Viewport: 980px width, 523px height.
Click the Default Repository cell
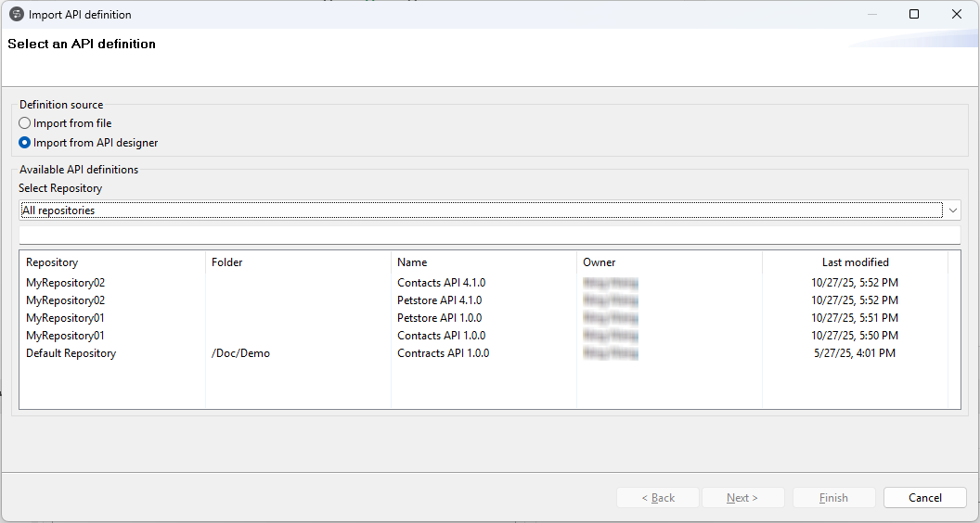point(71,353)
